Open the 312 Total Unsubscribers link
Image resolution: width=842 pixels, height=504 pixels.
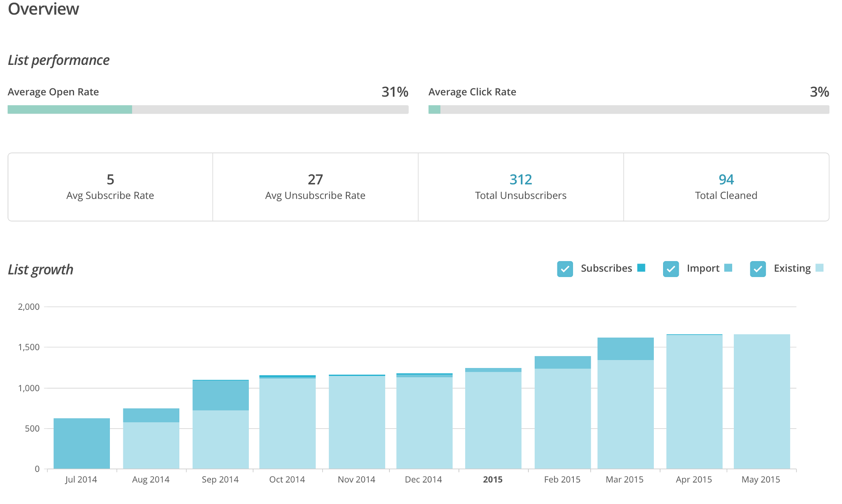[520, 180]
